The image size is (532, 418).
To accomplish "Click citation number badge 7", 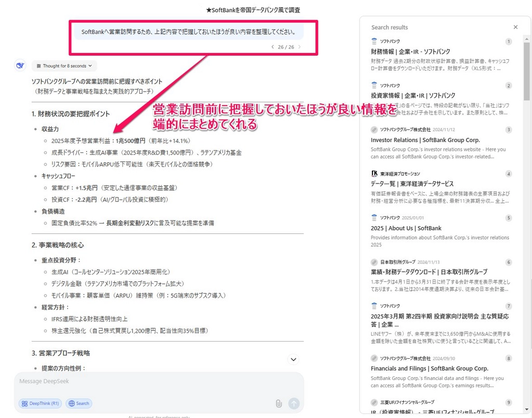I will tap(508, 306).
